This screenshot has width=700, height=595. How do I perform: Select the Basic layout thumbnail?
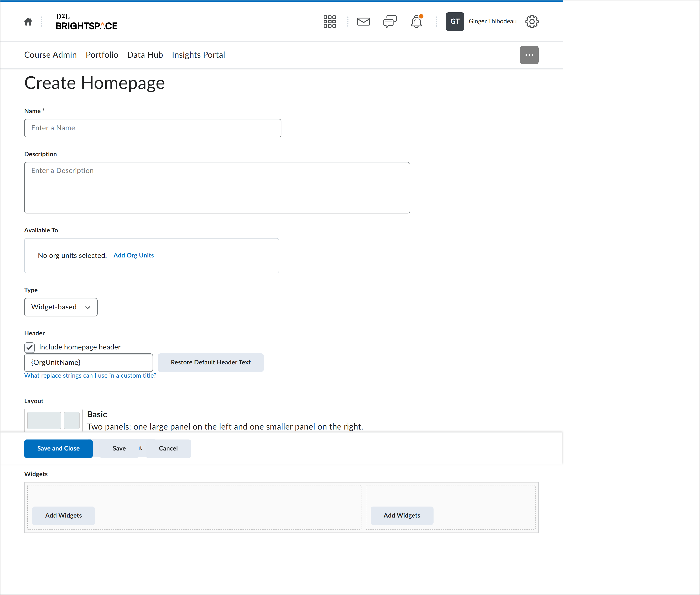[x=53, y=420]
